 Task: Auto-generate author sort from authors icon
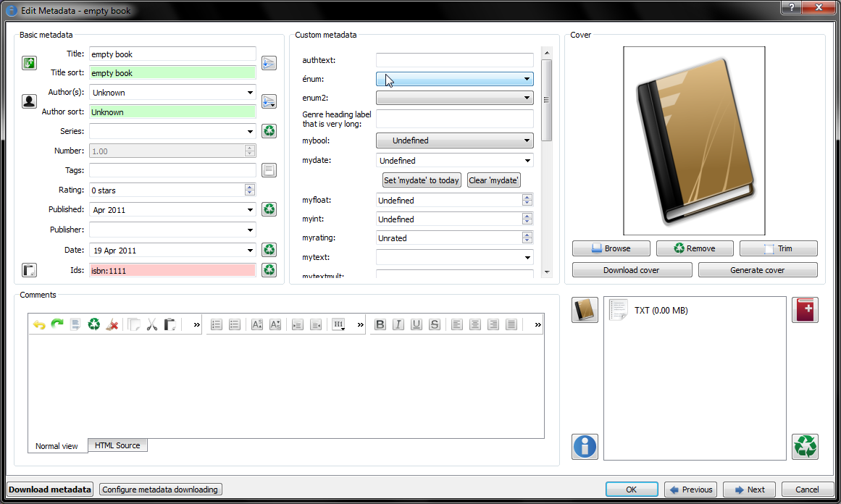point(269,101)
